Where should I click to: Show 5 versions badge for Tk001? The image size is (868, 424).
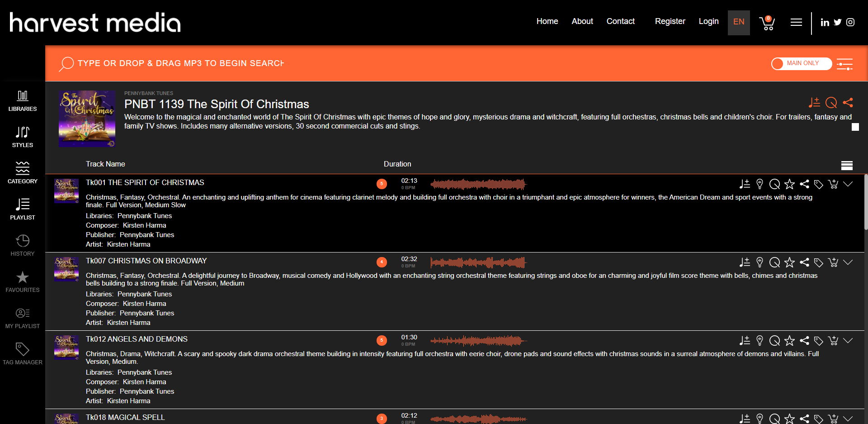pos(382,184)
